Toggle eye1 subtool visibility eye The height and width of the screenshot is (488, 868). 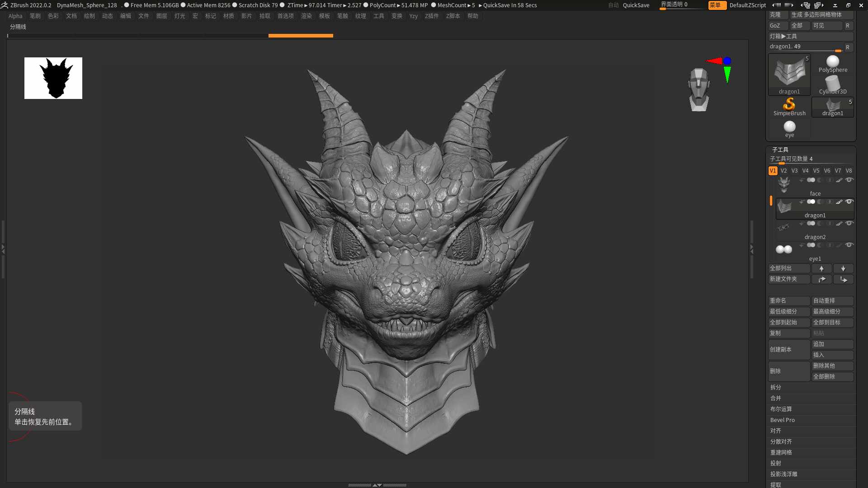[849, 245]
